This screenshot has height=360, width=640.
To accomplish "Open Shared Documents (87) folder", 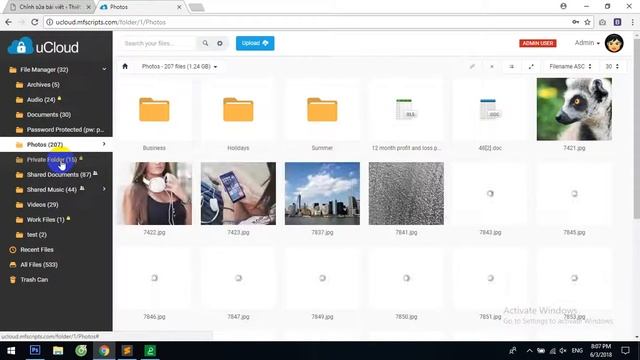I will pos(59,175).
